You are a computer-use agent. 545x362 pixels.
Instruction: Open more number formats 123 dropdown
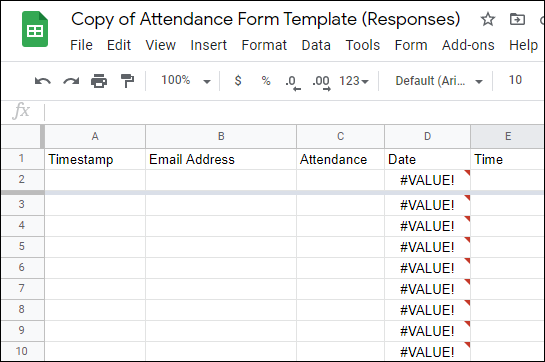[x=353, y=81]
